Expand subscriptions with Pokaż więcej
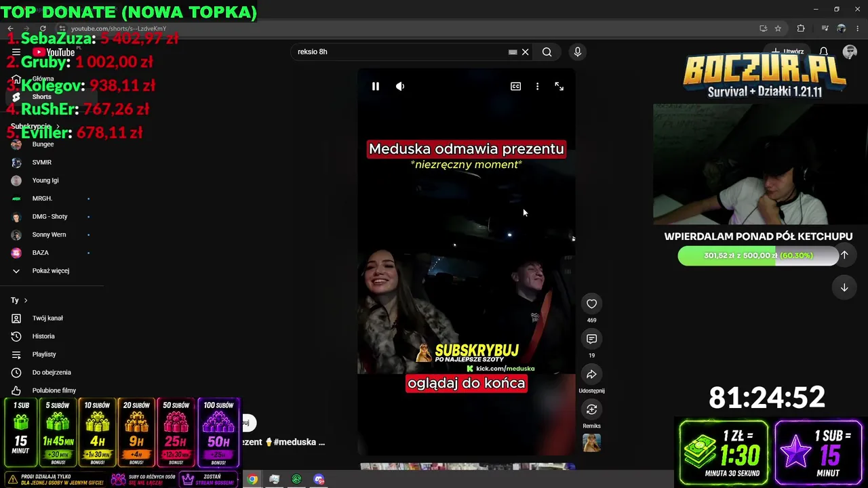 (50, 271)
